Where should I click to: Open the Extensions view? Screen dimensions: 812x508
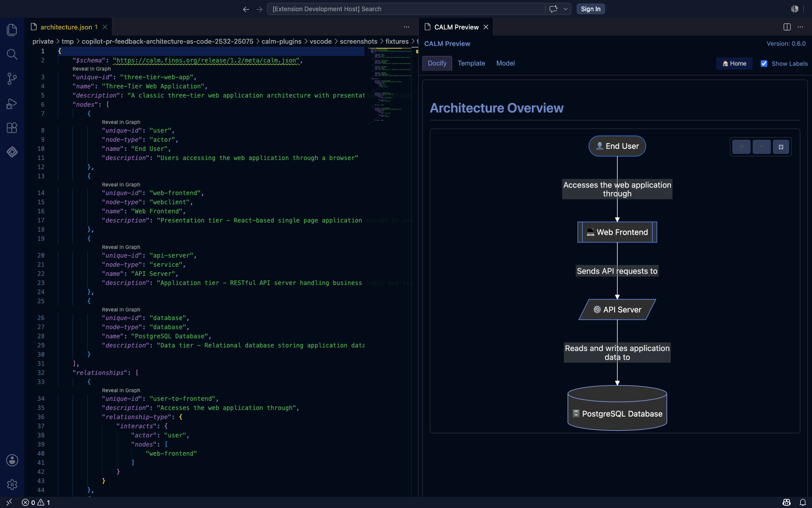12,128
